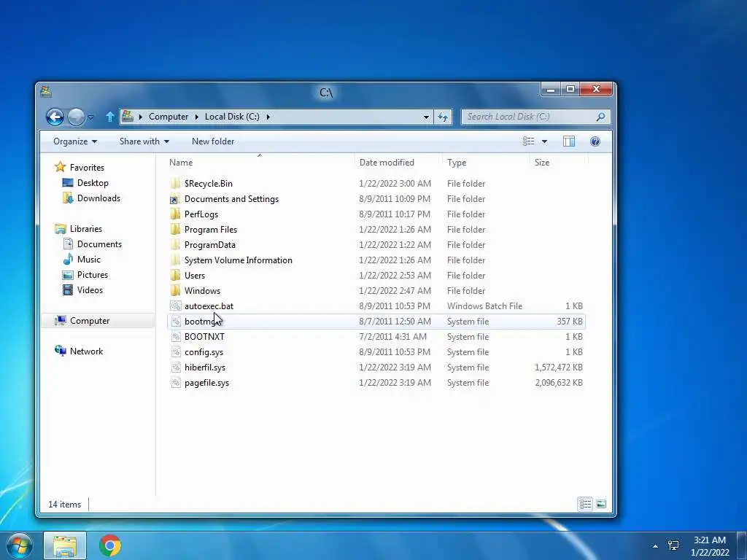The width and height of the screenshot is (747, 560).
Task: Select the Program Files folder icon
Action: [x=175, y=230]
